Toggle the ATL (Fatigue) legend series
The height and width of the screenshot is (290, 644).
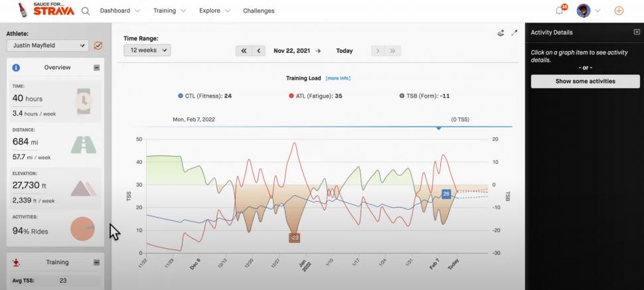(315, 96)
